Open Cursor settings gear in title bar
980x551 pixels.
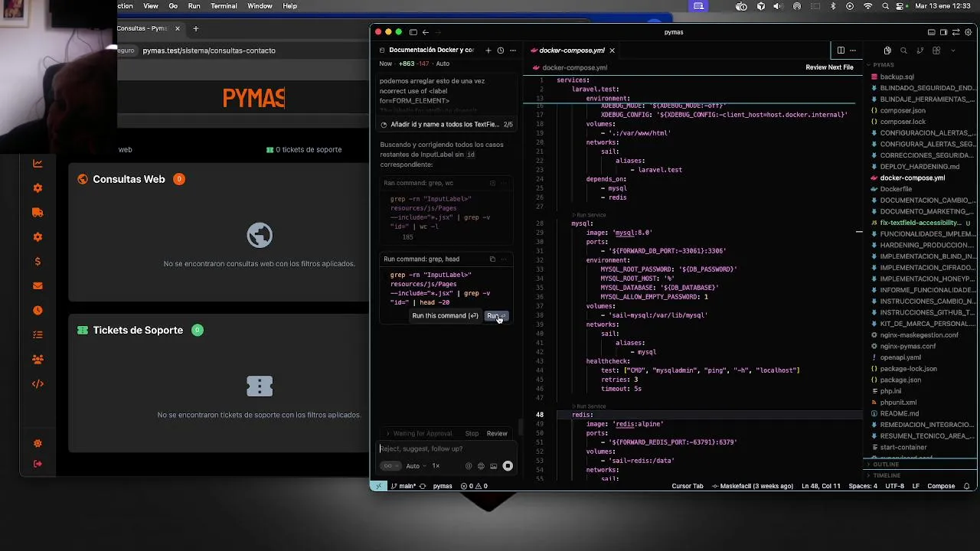[969, 32]
